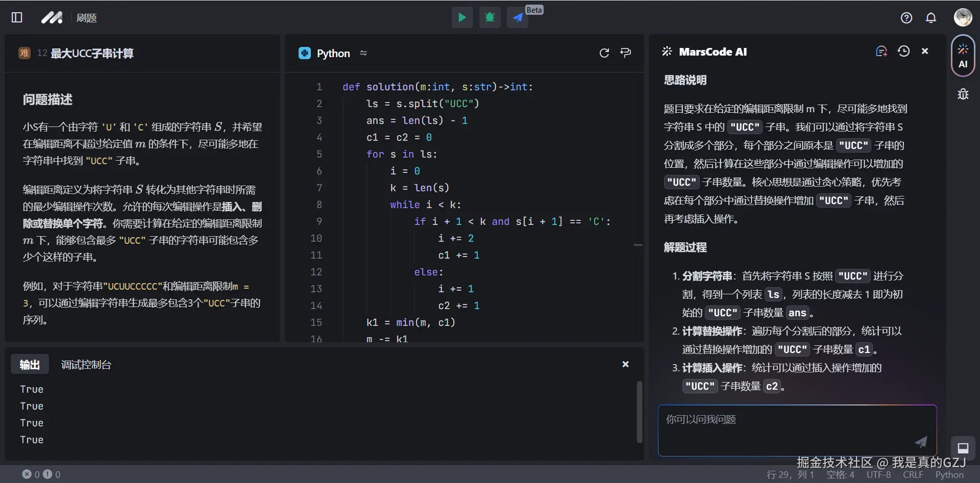
Task: Open issue feedback via right sidebar bug icon
Action: [x=963, y=94]
